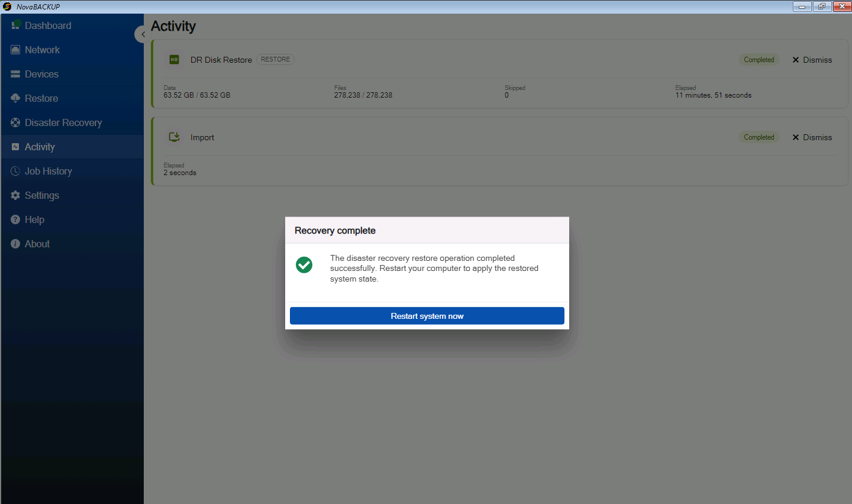This screenshot has width=852, height=504.
Task: Collapse the sidebar with the chevron
Action: pos(143,34)
